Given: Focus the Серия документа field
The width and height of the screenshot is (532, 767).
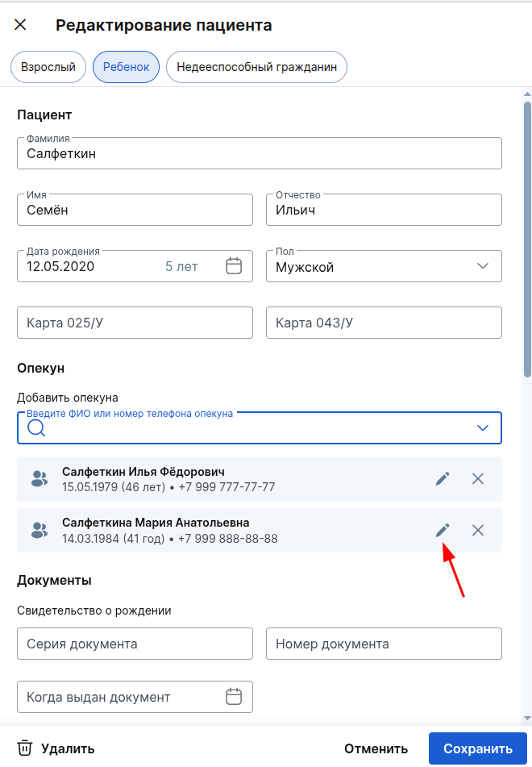Looking at the screenshot, I should [135, 644].
